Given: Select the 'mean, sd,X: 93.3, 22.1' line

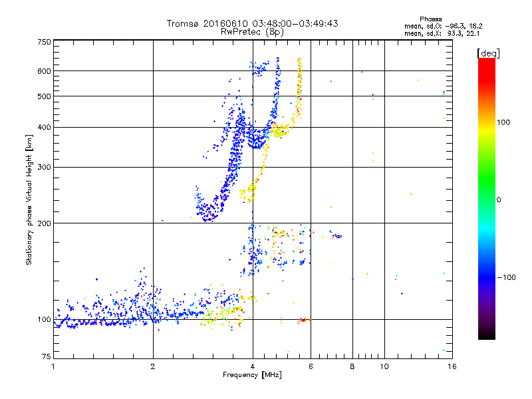Looking at the screenshot, I should pos(442,33).
